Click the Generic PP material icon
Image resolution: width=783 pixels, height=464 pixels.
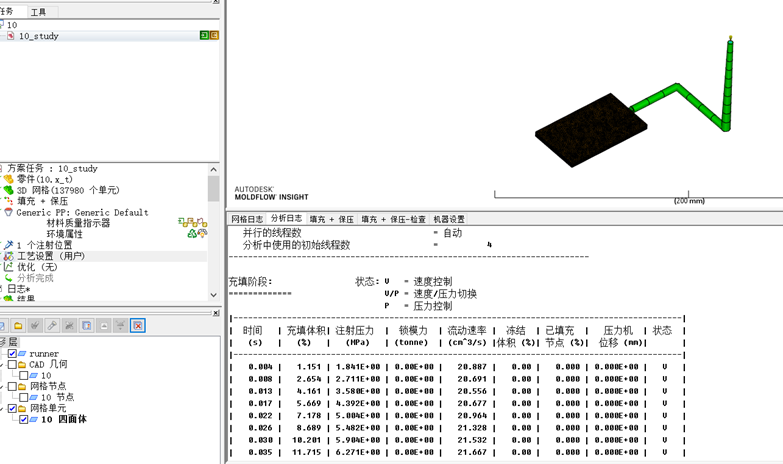point(9,212)
